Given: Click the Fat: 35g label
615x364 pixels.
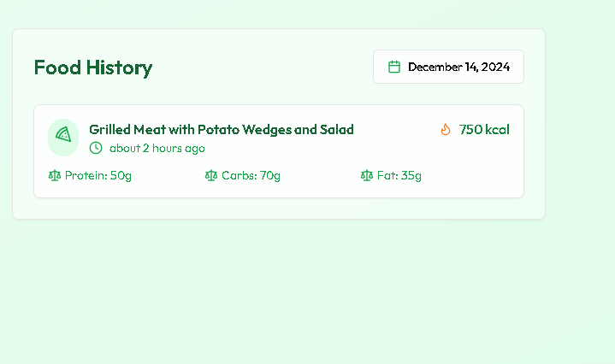Looking at the screenshot, I should click(399, 176).
